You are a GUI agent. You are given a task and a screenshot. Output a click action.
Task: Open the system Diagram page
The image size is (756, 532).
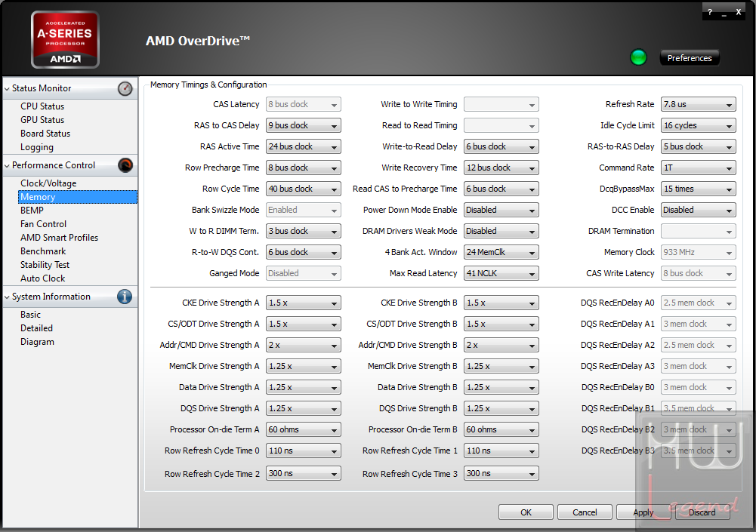point(37,342)
